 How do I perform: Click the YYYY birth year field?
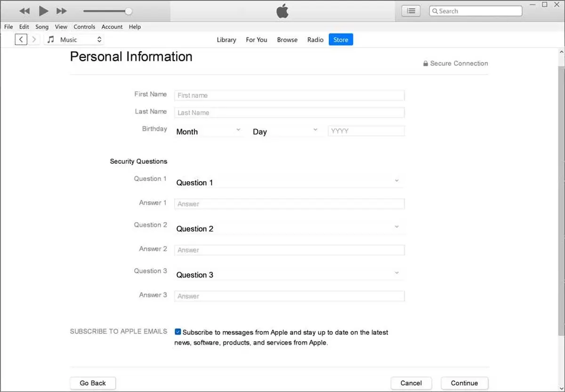click(x=366, y=131)
